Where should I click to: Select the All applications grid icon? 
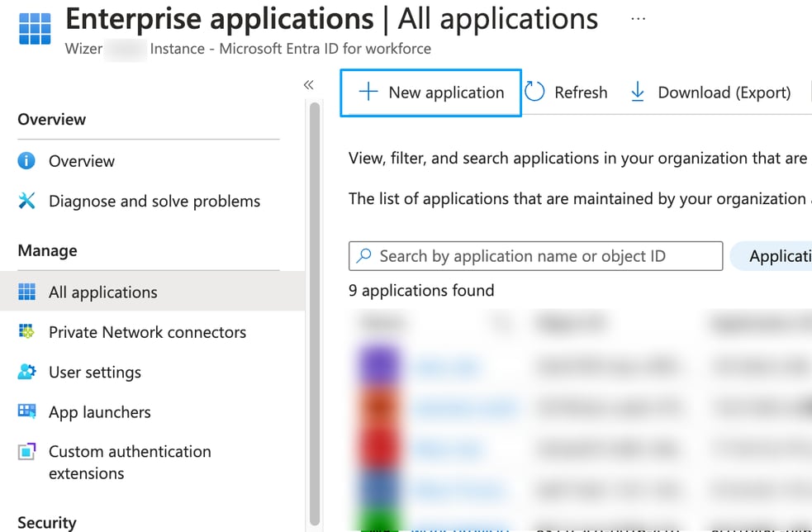point(26,292)
